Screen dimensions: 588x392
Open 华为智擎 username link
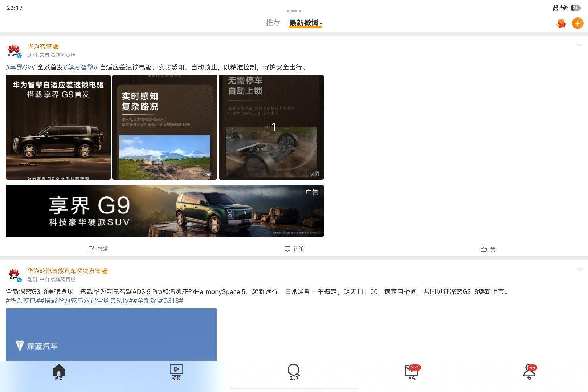(40, 46)
